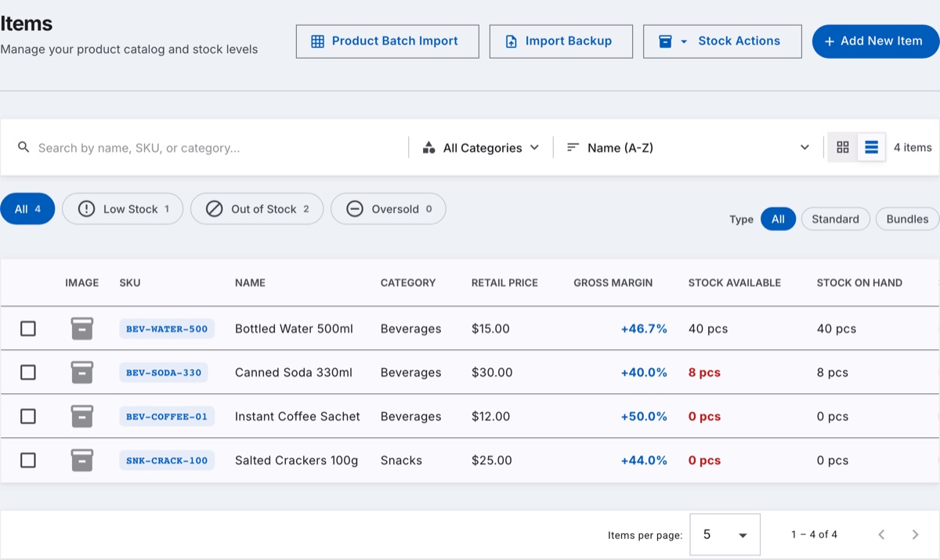Go to the previous page

click(x=881, y=535)
